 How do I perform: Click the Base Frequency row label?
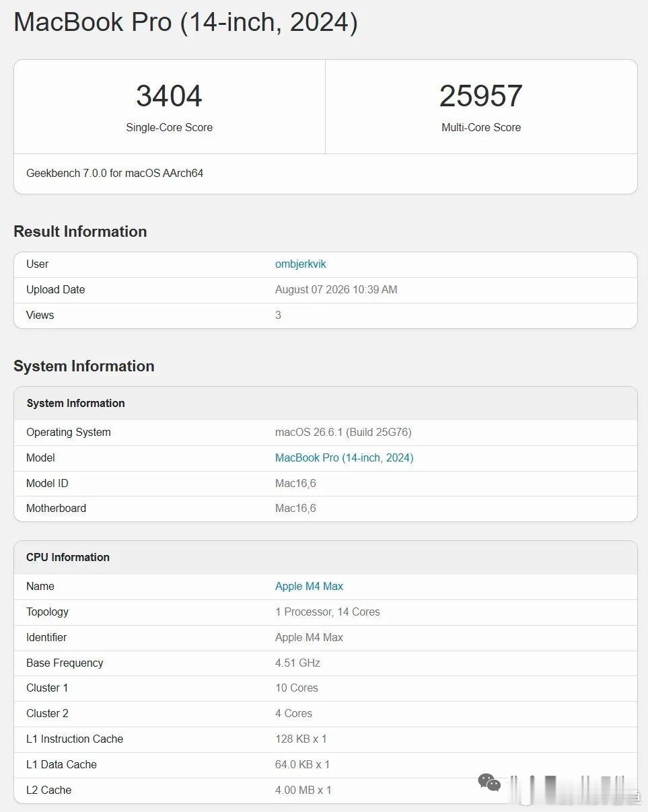coord(65,663)
